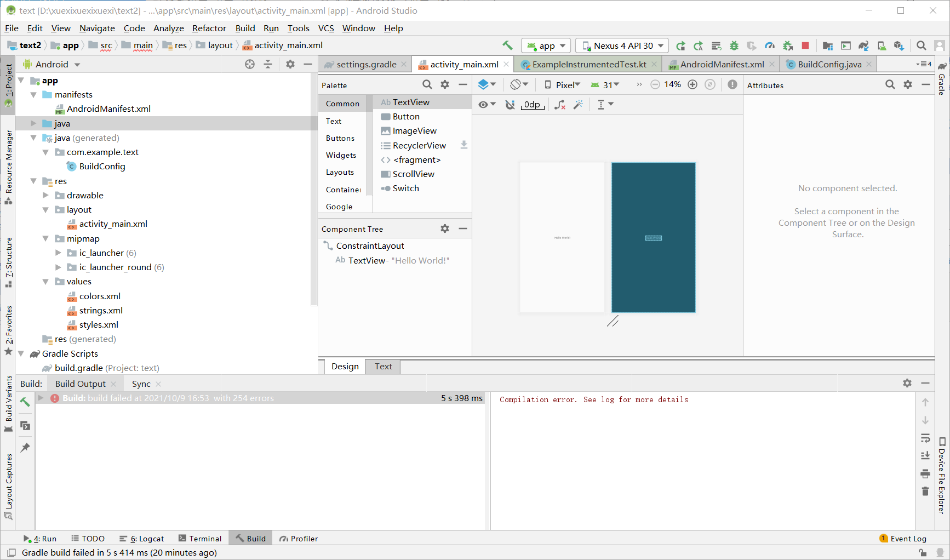Viewport: 950px width, 560px height.
Task: Open the Nexus 4 API 30 device dropdown
Action: 622,46
